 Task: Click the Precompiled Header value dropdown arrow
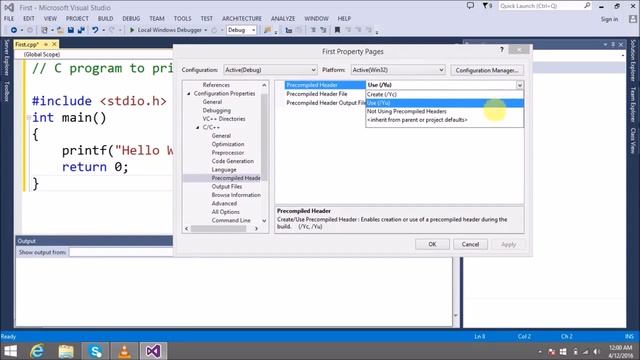click(520, 85)
